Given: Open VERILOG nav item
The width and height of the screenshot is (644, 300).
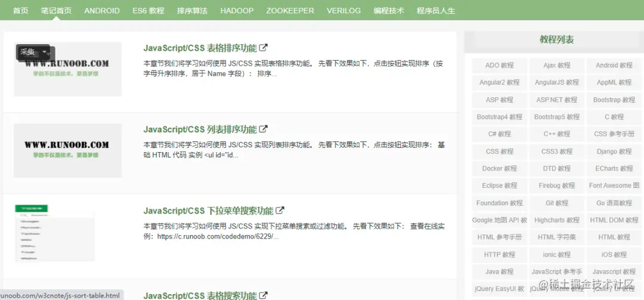Looking at the screenshot, I should (x=344, y=11).
